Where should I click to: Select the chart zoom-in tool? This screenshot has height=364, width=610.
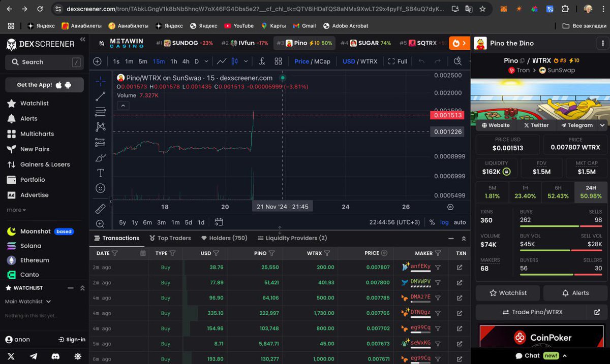(x=100, y=224)
